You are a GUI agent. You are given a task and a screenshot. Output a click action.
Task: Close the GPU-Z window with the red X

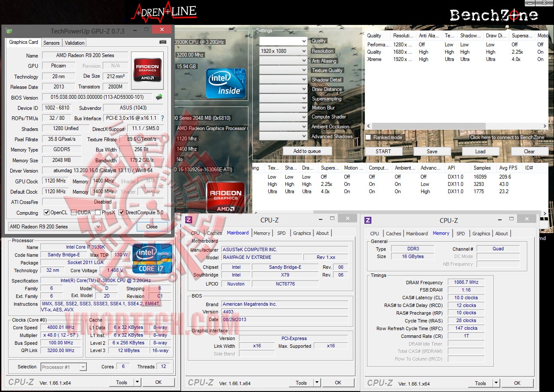point(162,30)
